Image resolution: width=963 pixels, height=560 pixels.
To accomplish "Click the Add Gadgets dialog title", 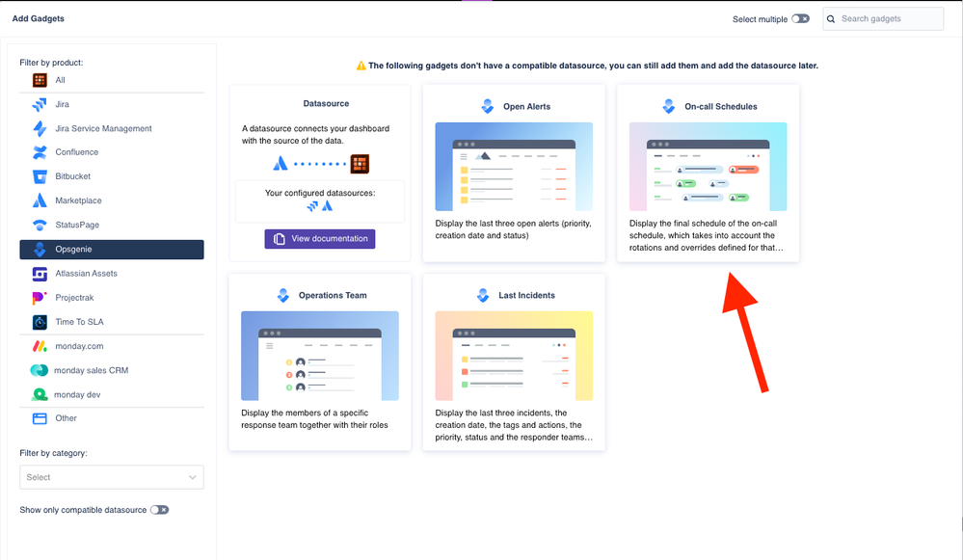I will coord(39,18).
